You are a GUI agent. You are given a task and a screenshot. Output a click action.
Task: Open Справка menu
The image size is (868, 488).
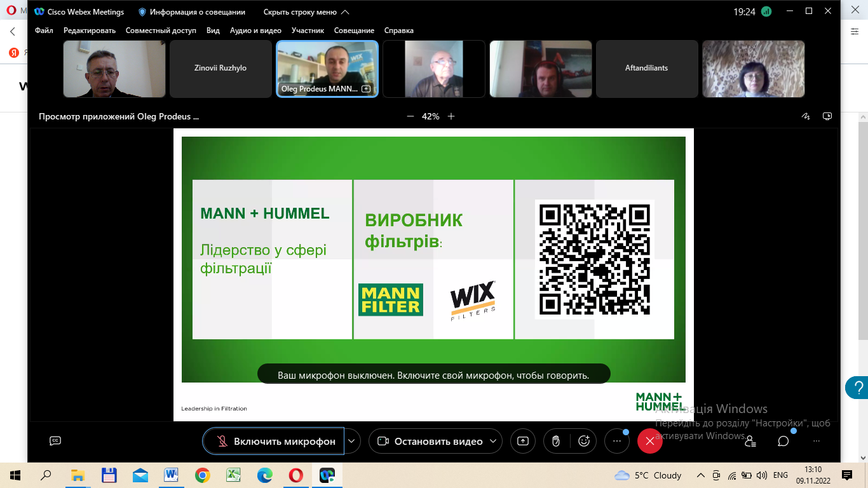pos(399,30)
